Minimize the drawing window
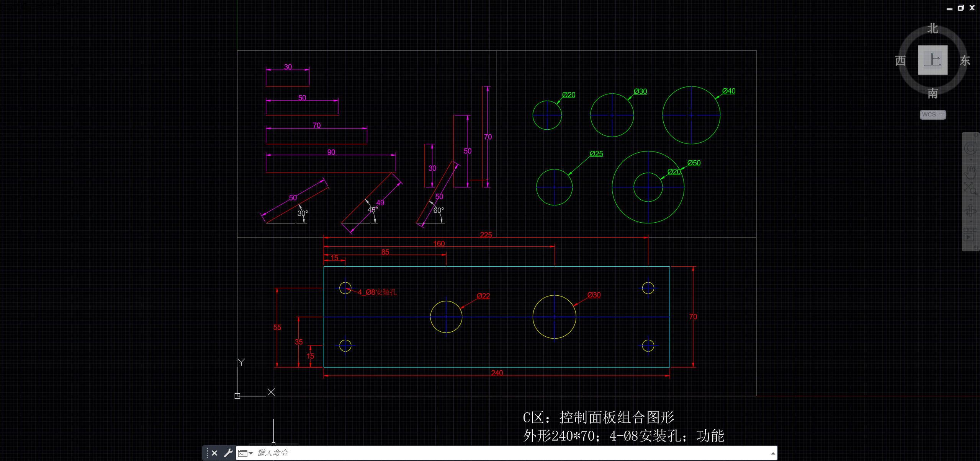Viewport: 980px width, 461px height. (949, 8)
